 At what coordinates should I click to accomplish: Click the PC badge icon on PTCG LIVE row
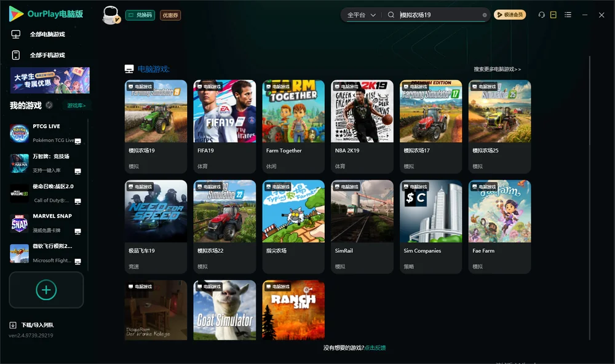(x=77, y=141)
